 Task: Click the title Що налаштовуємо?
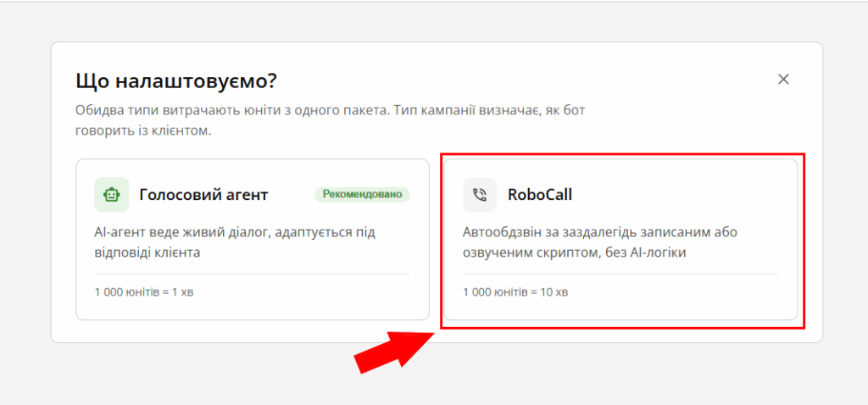(176, 82)
